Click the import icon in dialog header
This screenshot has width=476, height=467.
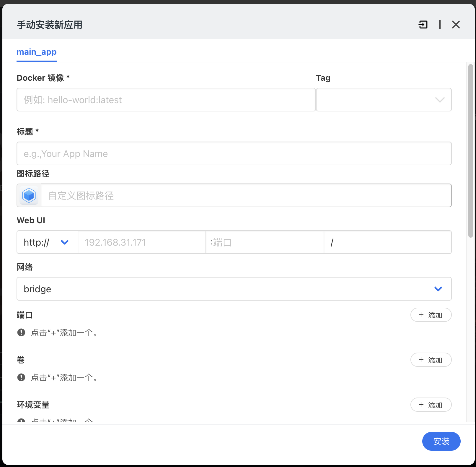coord(423,25)
